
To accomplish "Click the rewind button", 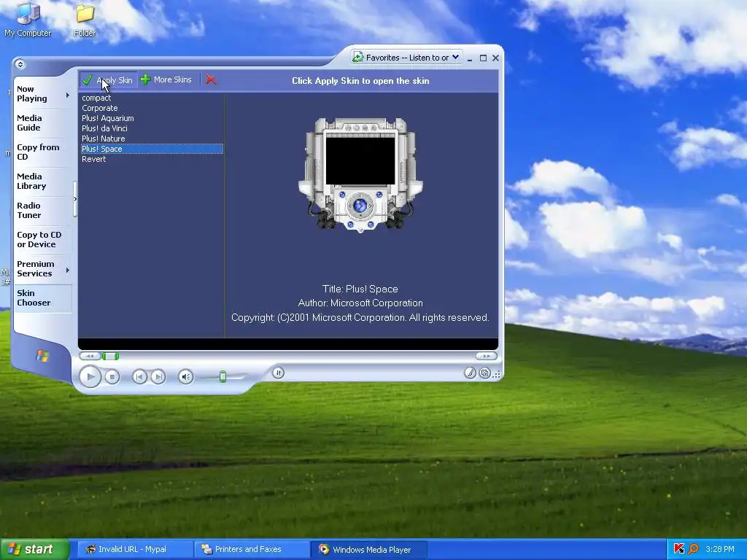I will point(90,356).
